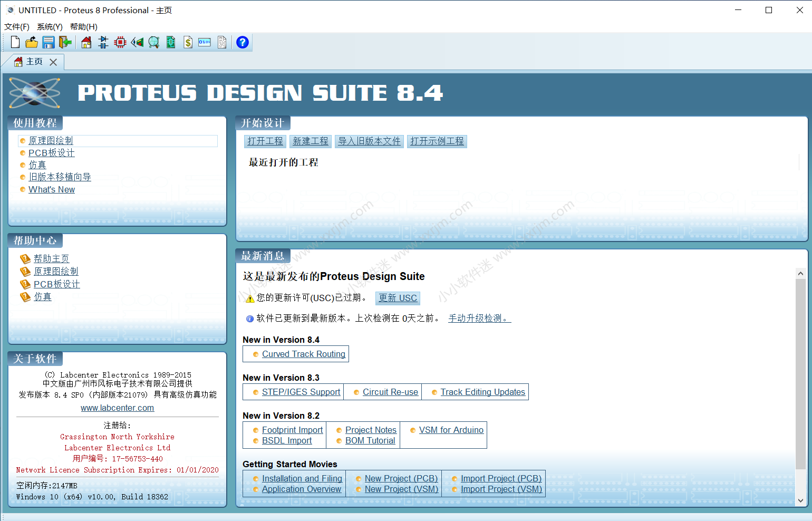Open Design Explorer green board icon
This screenshot has width=812, height=521.
coord(171,42)
